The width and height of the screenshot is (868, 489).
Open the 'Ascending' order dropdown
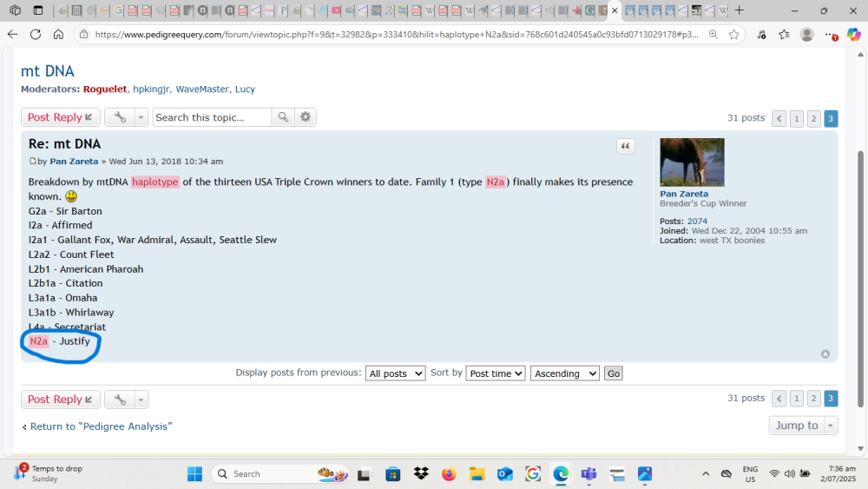click(564, 373)
